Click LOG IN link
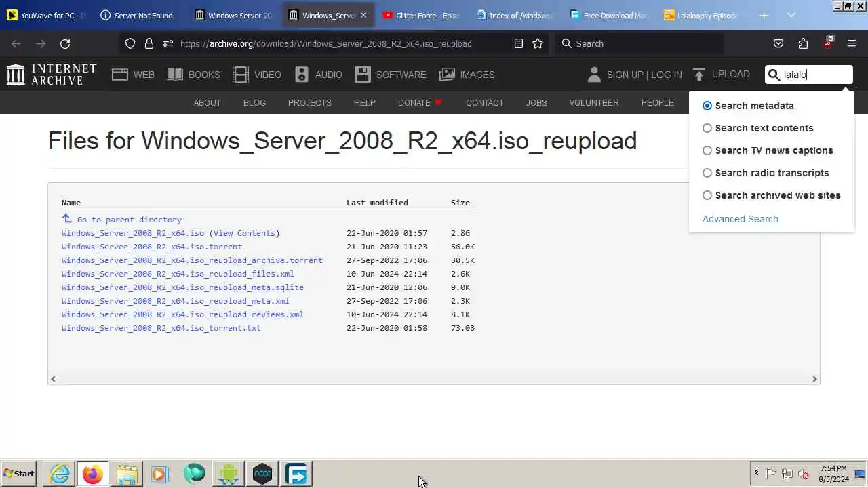This screenshot has height=488, width=868. coord(667,75)
